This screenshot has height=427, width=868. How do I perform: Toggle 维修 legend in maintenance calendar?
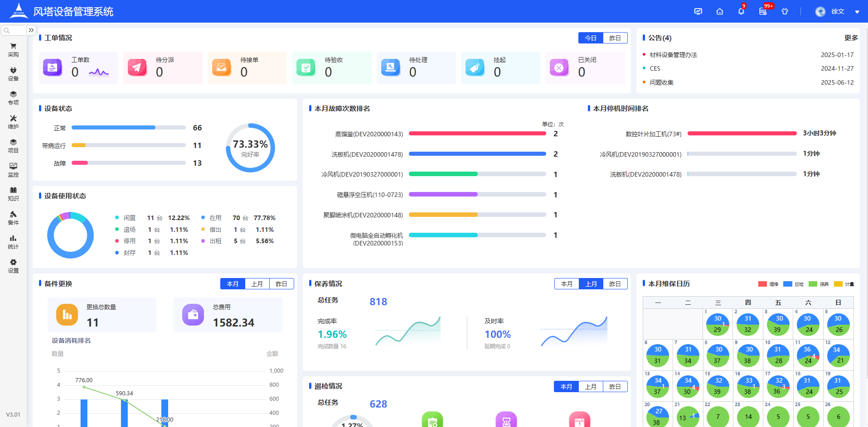(x=768, y=284)
